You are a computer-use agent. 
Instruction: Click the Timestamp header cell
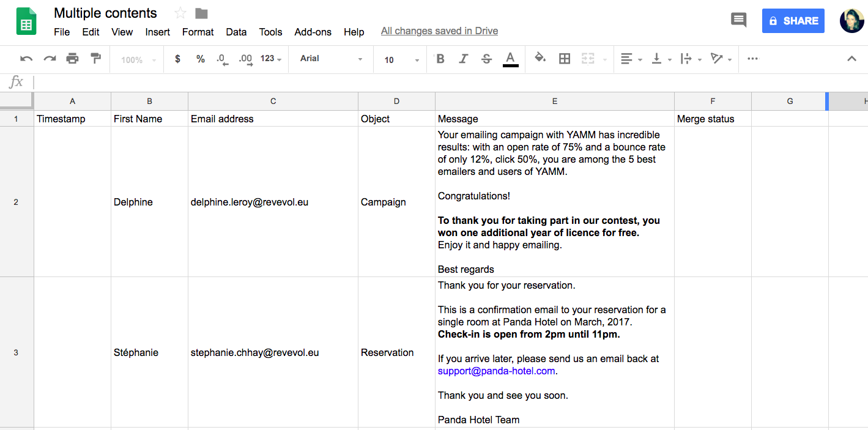click(x=72, y=119)
